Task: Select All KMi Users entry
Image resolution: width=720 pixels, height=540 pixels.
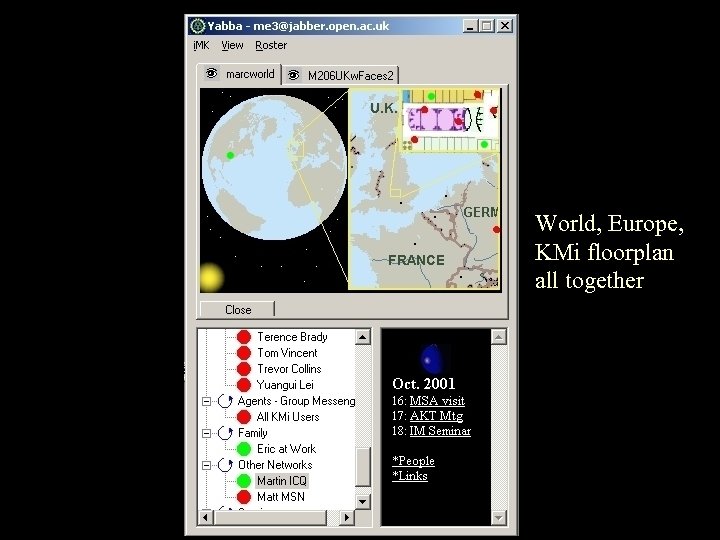Action: point(288,417)
